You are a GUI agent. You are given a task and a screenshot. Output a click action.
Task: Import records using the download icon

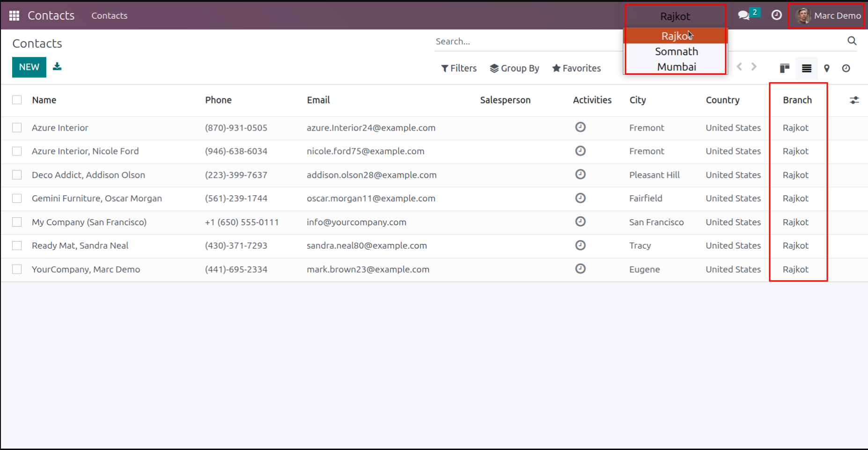pos(57,66)
